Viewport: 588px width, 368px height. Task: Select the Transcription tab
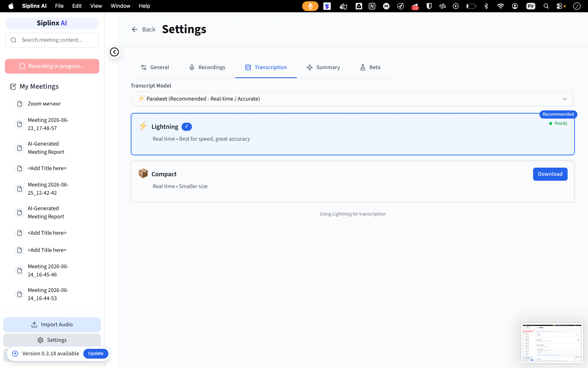[x=266, y=67]
